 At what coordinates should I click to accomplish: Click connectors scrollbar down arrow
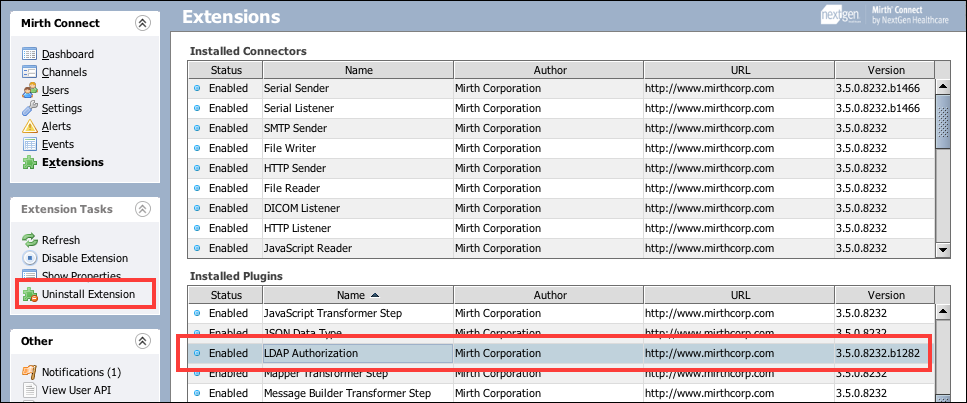[x=943, y=250]
